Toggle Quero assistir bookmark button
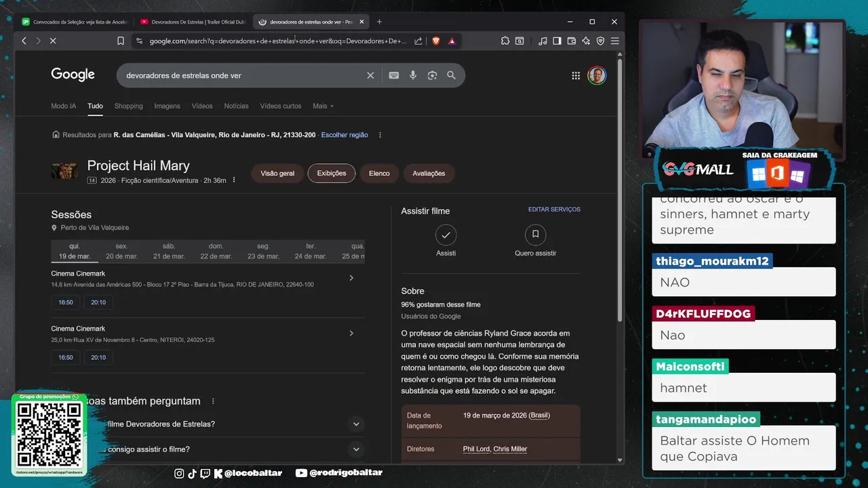 535,235
